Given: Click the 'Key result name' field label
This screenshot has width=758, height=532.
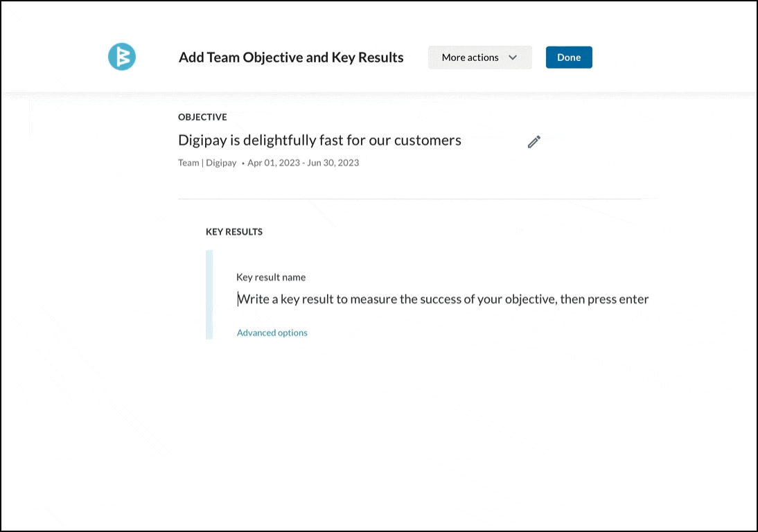Looking at the screenshot, I should (x=271, y=277).
